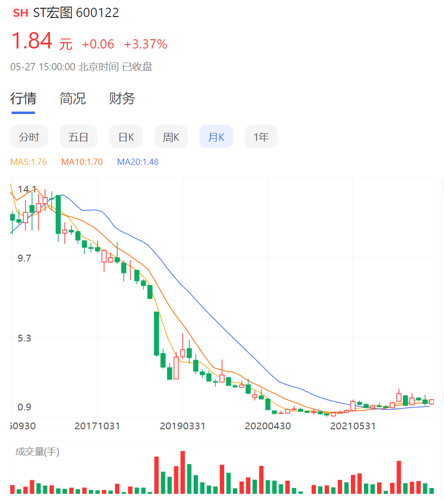The width and height of the screenshot is (444, 504).
Task: Switch chart to 日K view
Action: click(126, 137)
